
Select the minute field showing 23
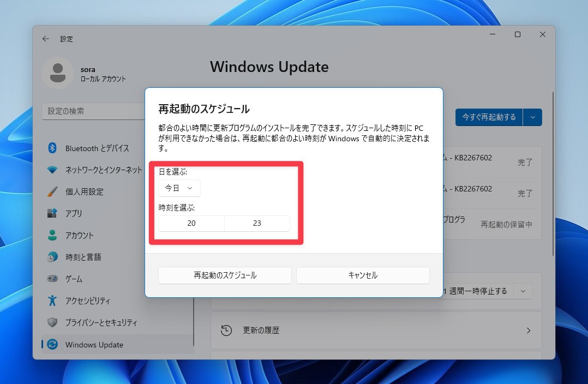[257, 223]
